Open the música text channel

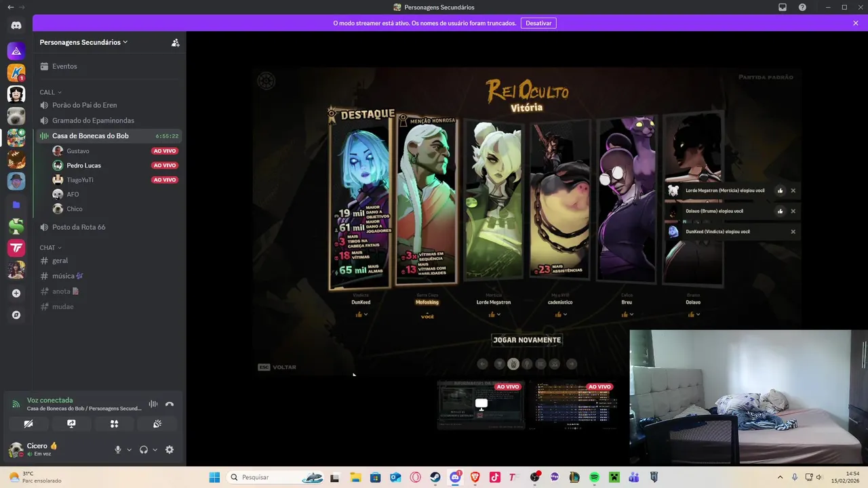coord(110,276)
